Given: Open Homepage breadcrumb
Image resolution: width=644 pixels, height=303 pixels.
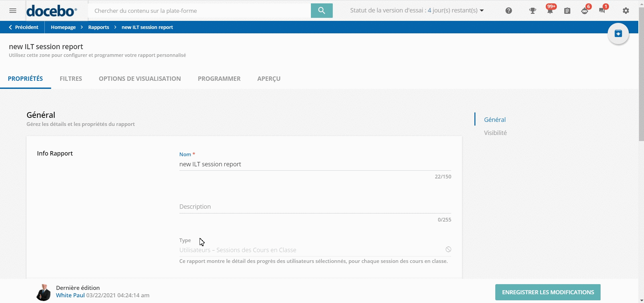Looking at the screenshot, I should tap(63, 27).
